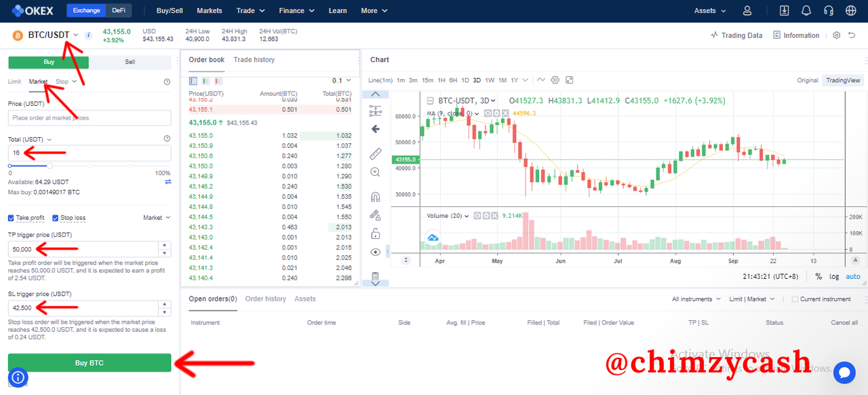Viewport: 868px width, 395px height.
Task: Open the blue info circle at the bottom left
Action: tap(18, 377)
